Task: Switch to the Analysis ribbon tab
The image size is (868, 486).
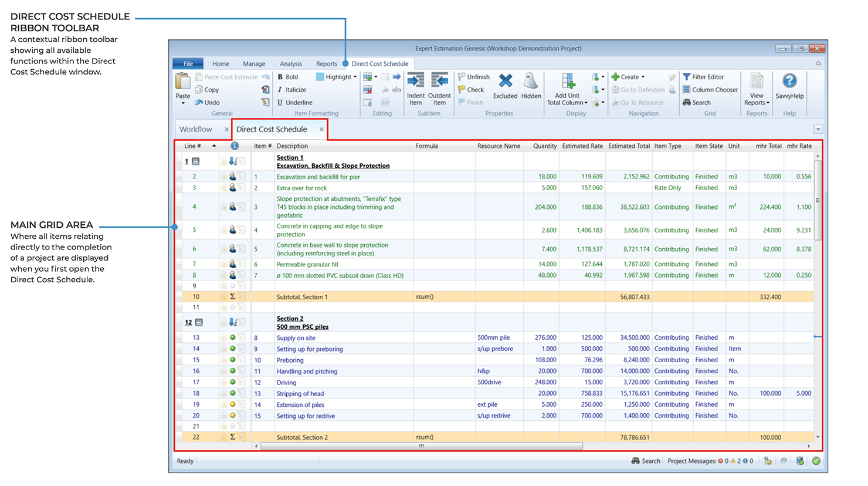Action: click(291, 64)
